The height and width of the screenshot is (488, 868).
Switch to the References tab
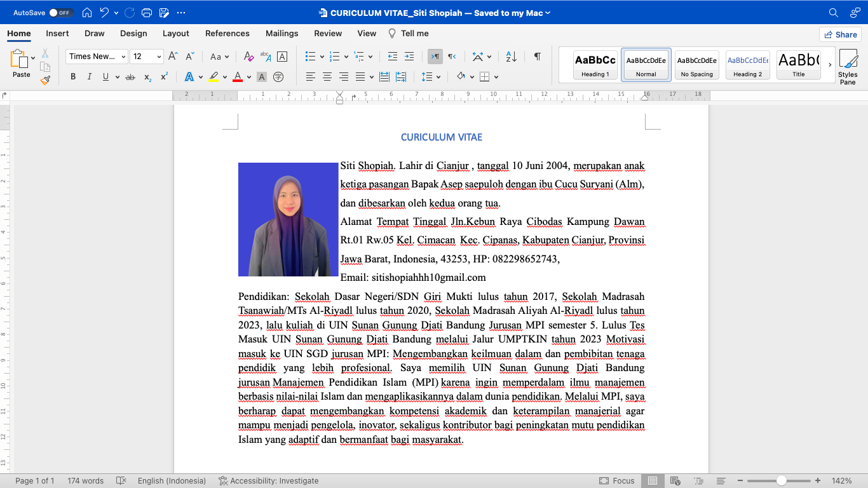pos(227,33)
